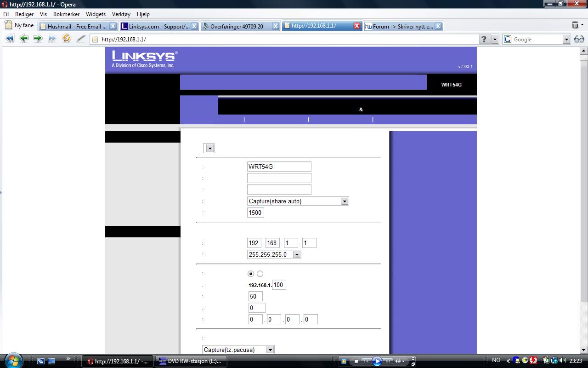Click the system tray speaker icon
588x368 pixels.
click(x=562, y=361)
